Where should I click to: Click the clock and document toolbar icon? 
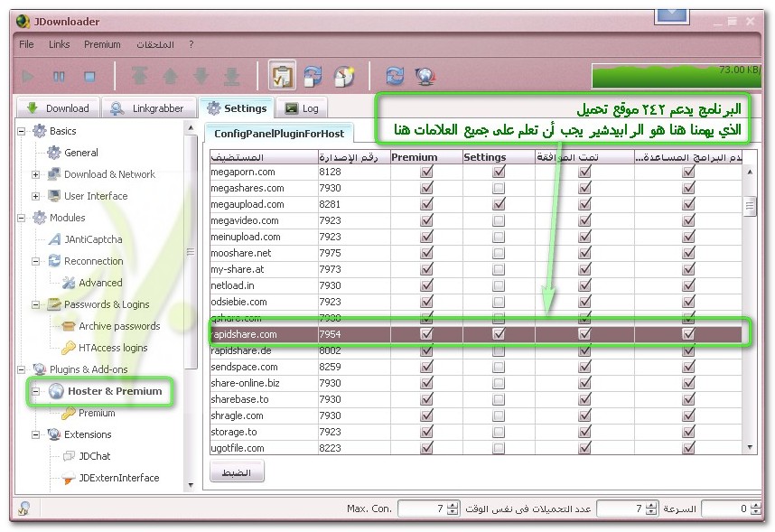(x=344, y=76)
